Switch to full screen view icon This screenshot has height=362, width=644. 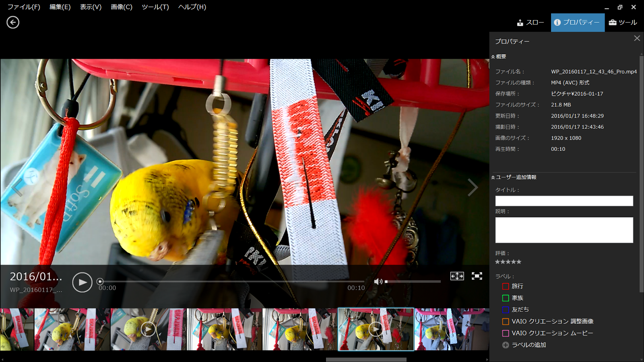(x=477, y=276)
